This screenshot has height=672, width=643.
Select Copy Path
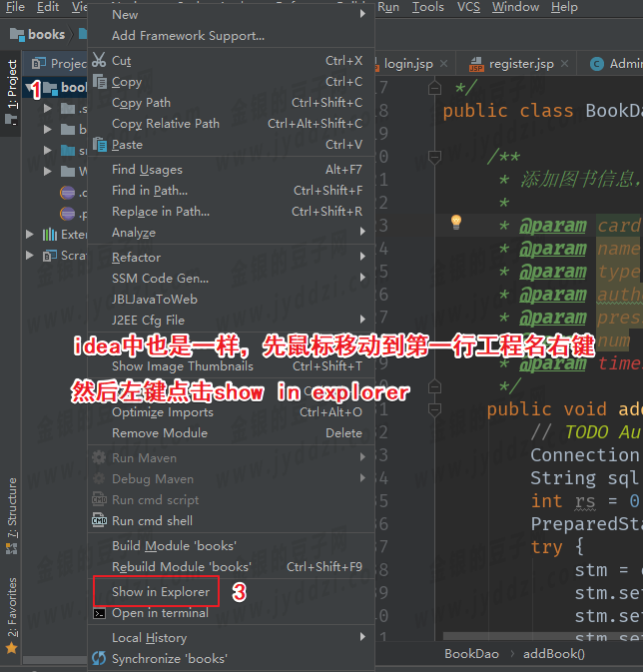tap(231, 103)
